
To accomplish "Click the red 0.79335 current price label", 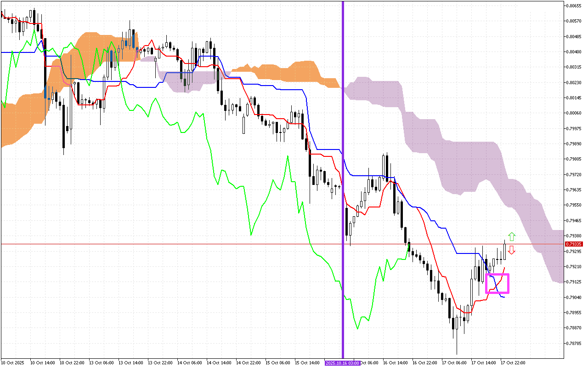I will (574, 244).
